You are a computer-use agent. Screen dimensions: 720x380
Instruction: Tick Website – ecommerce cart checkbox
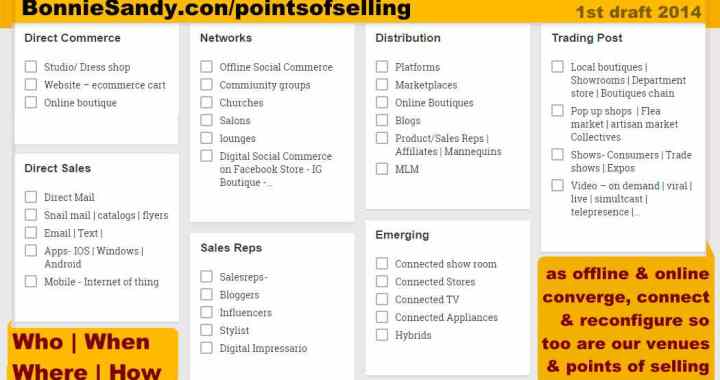(x=31, y=85)
